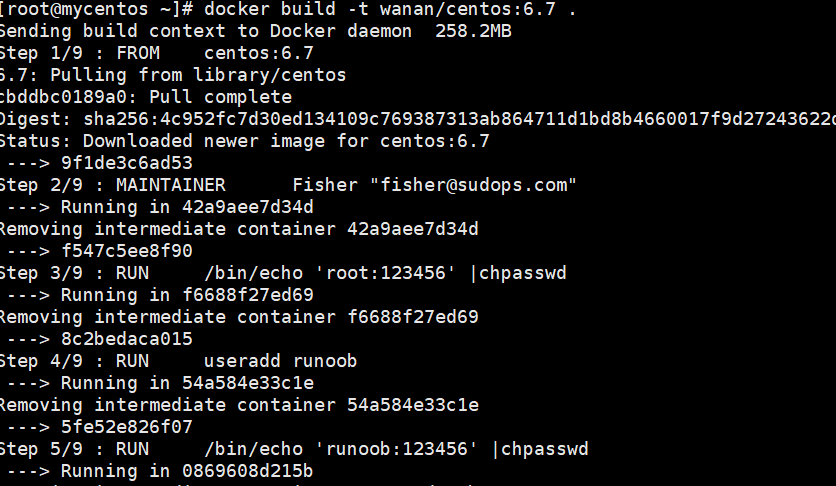
Task: Click 'Removing intermediate container 42a9aee7d34d'
Action: (x=239, y=229)
